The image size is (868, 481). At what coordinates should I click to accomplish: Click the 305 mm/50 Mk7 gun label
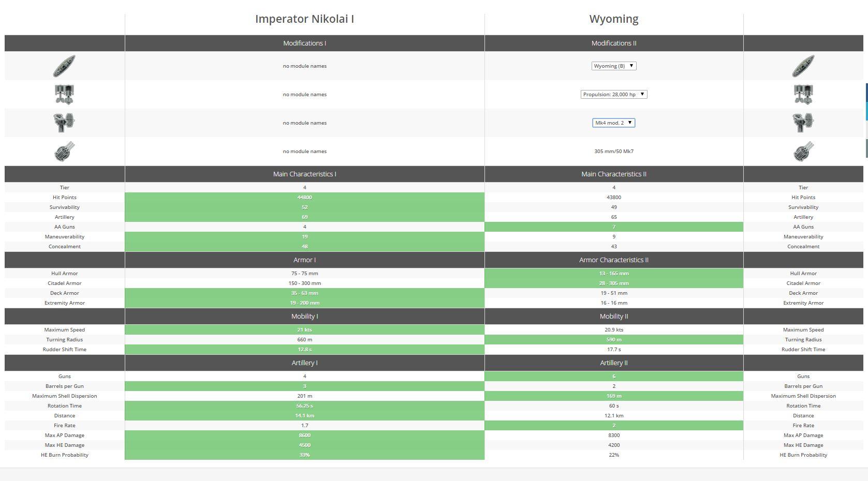[x=614, y=151]
